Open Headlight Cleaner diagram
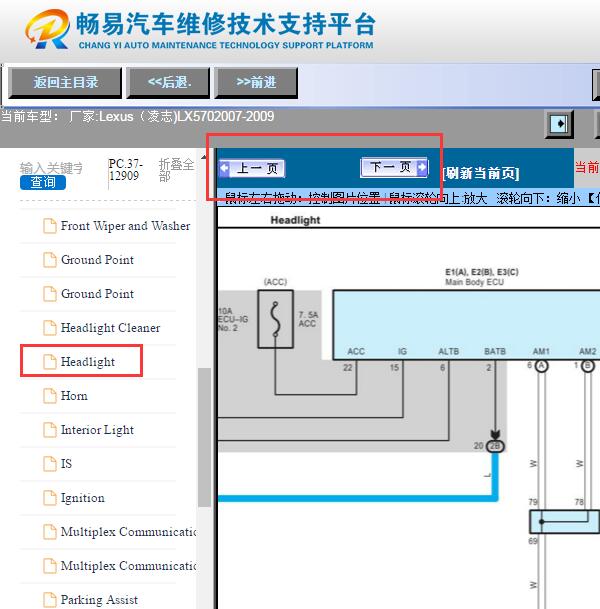 [x=110, y=328]
